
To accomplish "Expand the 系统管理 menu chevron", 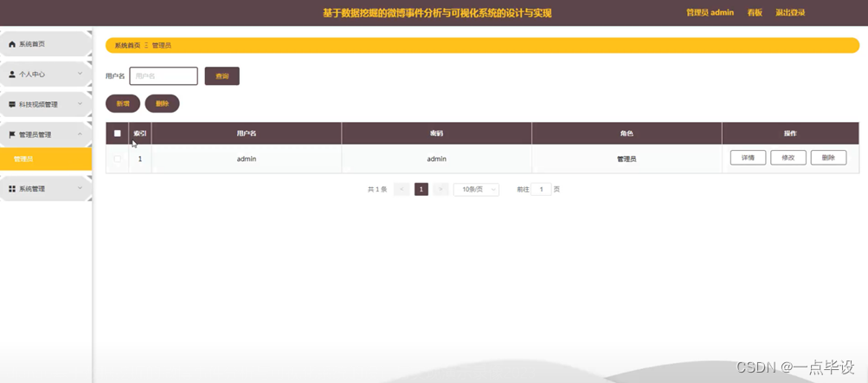I will [x=80, y=189].
